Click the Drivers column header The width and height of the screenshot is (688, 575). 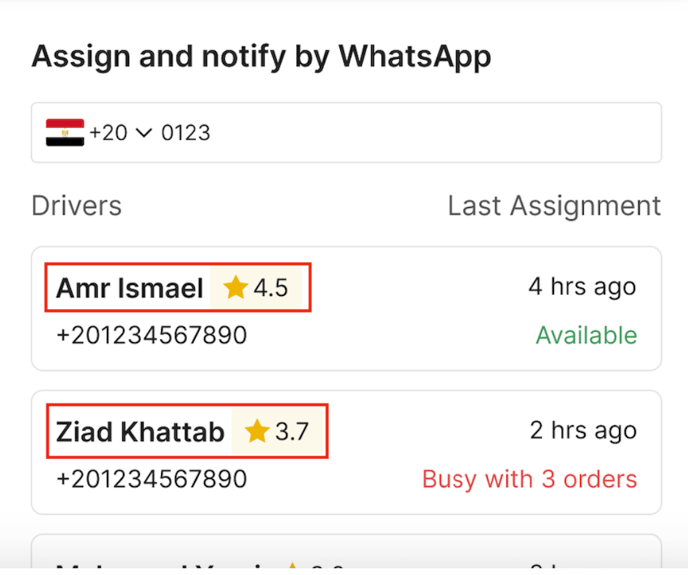[77, 206]
